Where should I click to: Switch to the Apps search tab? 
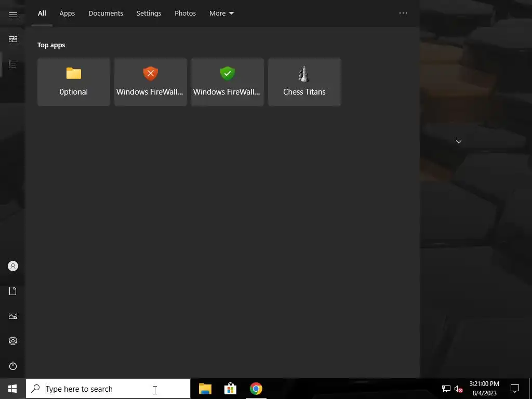pos(67,13)
